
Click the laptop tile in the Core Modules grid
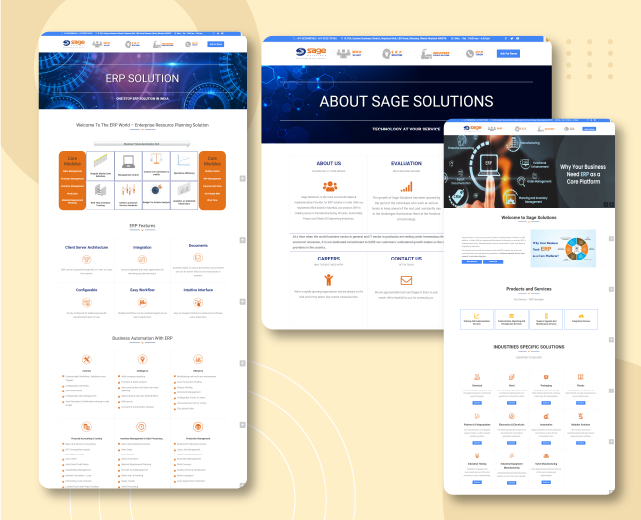coord(128,166)
